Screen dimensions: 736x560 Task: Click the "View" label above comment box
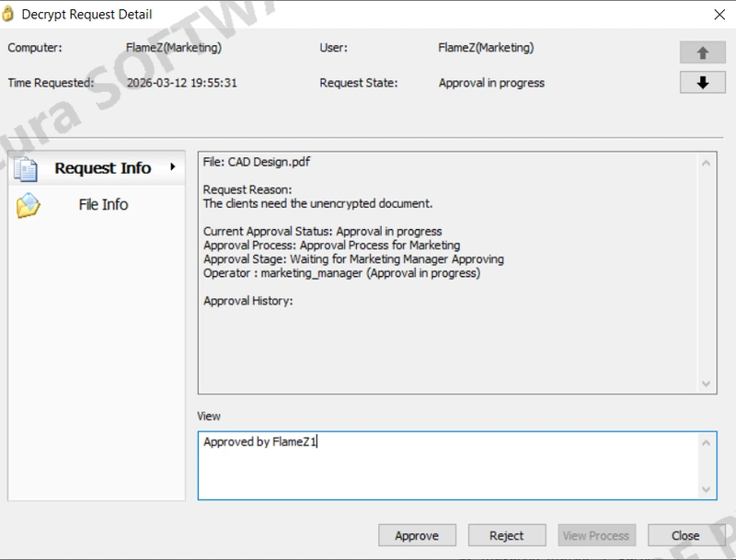209,416
